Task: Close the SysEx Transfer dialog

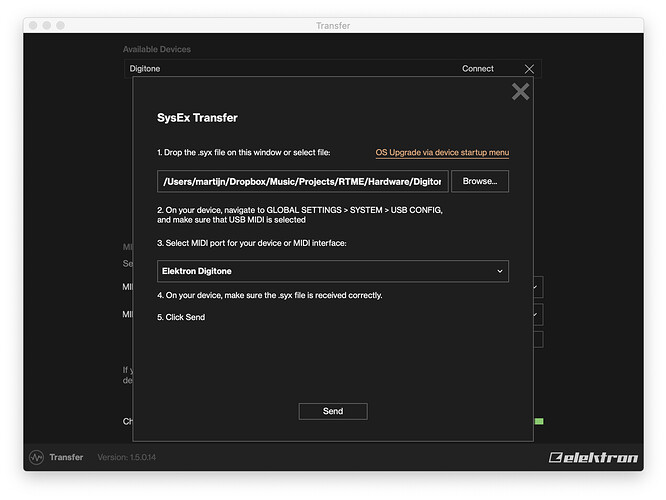Action: [x=520, y=92]
